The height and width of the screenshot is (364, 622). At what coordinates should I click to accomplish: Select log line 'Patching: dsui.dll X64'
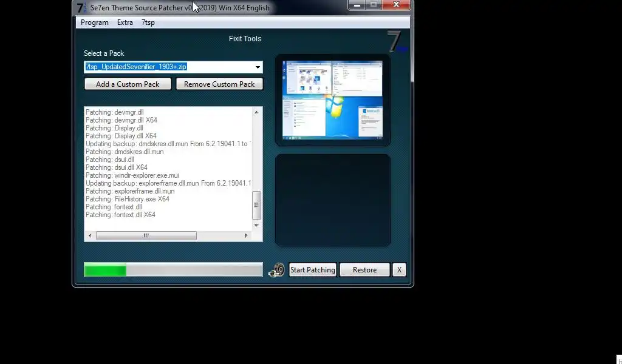tap(117, 167)
